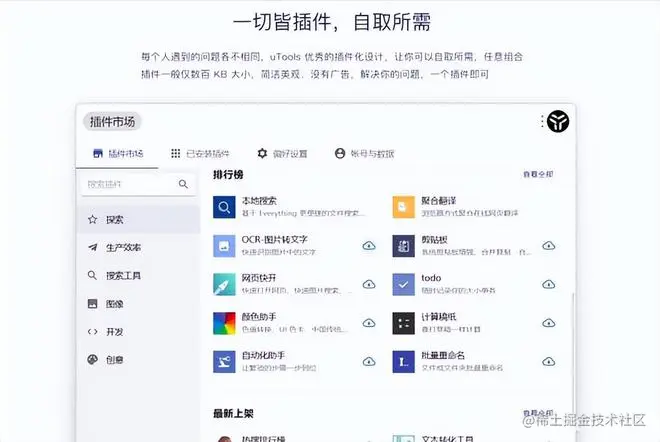The image size is (660, 442).
Task: Open the 计算稿纸 plugin icon
Action: tap(403, 323)
